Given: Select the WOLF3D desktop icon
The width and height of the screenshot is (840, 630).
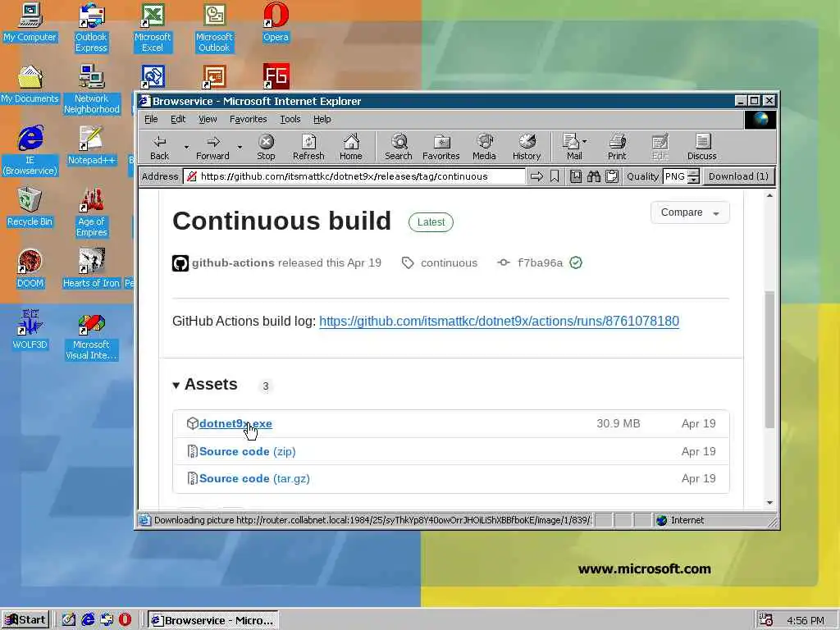Looking at the screenshot, I should 30,330.
